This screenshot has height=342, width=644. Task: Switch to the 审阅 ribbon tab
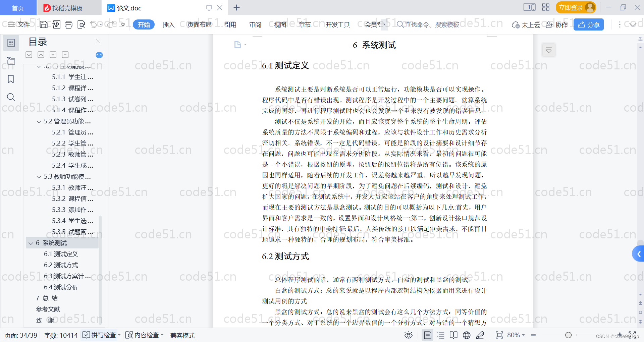[255, 24]
